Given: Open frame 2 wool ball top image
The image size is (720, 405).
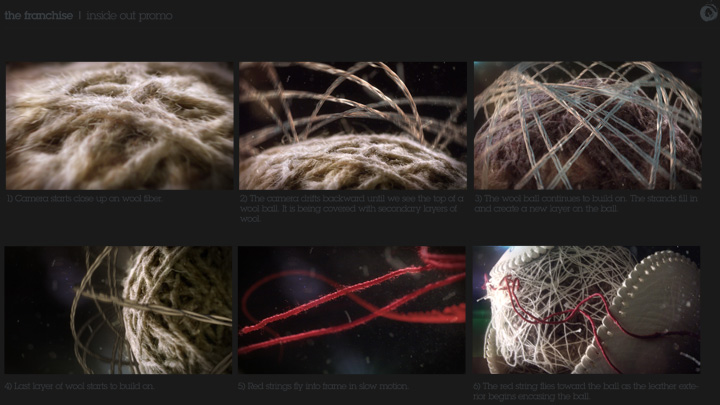Looking at the screenshot, I should pos(352,125).
